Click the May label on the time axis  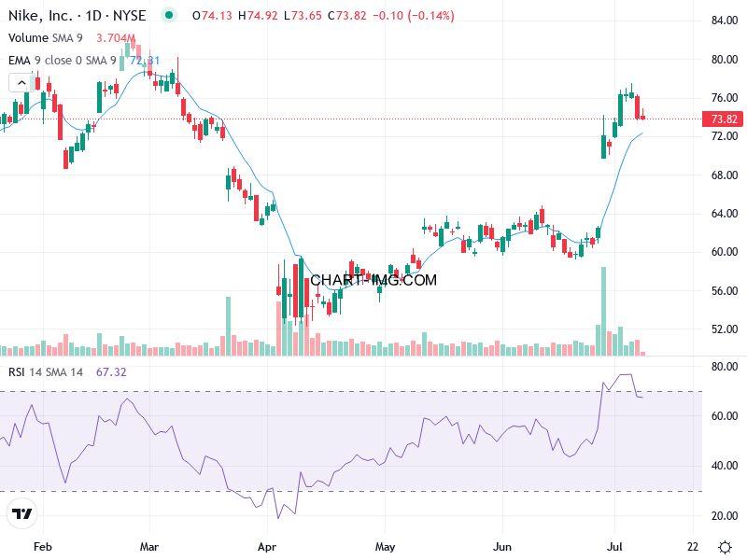(x=385, y=547)
